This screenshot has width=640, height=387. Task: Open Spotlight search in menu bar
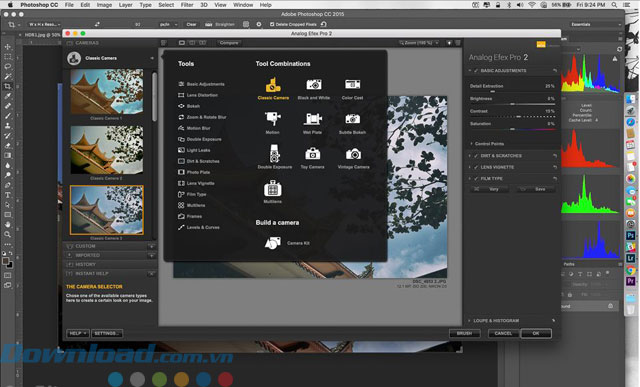click(614, 5)
